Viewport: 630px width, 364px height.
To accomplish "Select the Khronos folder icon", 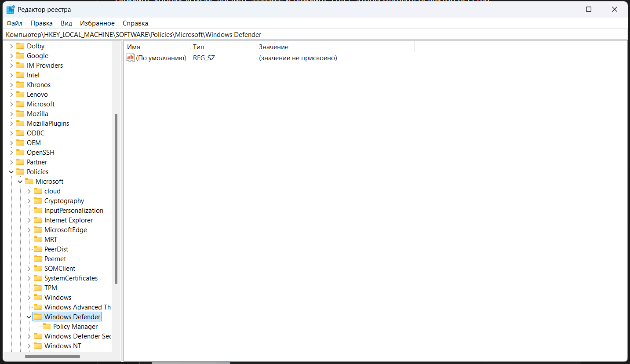I will (x=20, y=85).
